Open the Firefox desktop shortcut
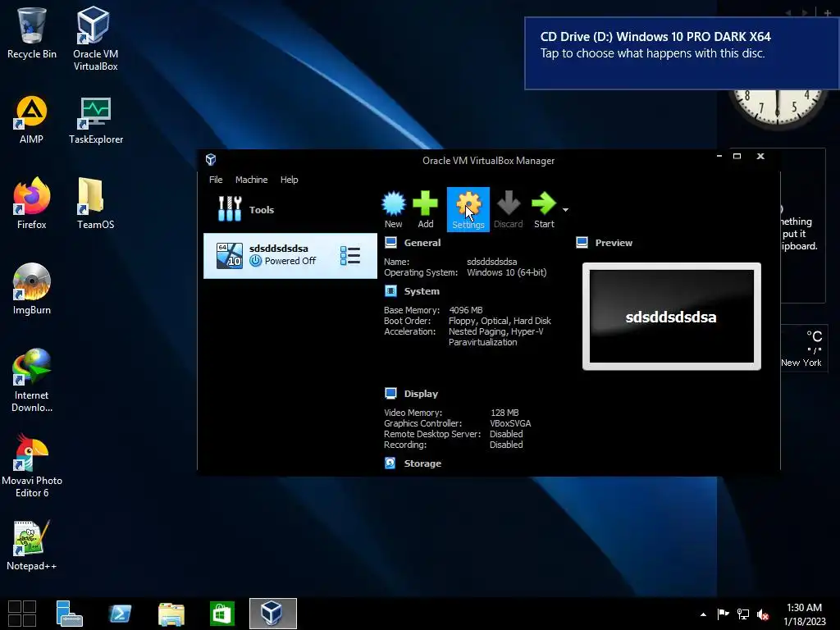The width and height of the screenshot is (840, 630). tap(32, 203)
